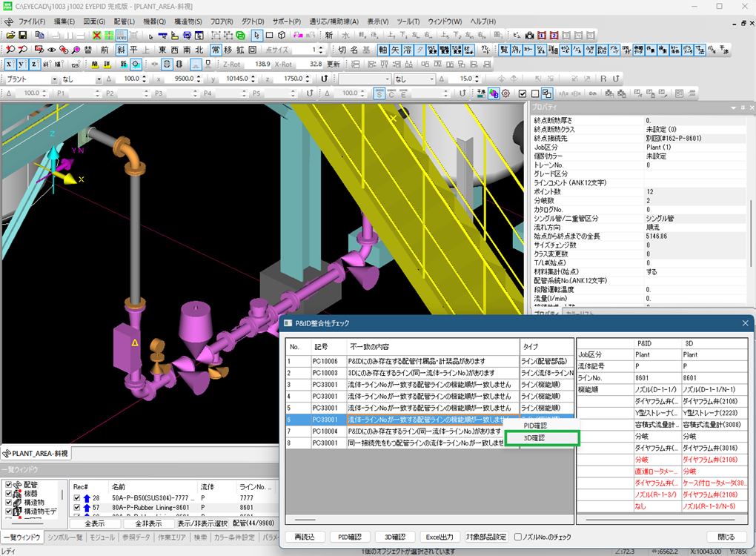Switch to plan view 平
This screenshot has width=756, height=556.
(x=133, y=50)
